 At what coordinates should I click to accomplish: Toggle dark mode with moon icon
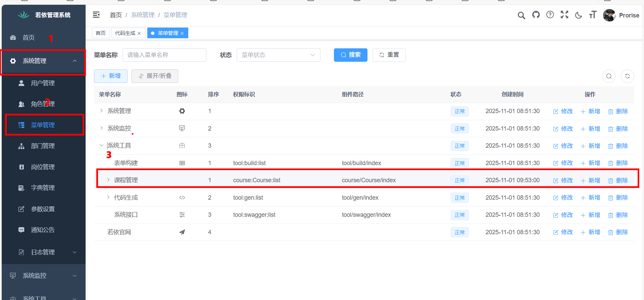click(579, 15)
